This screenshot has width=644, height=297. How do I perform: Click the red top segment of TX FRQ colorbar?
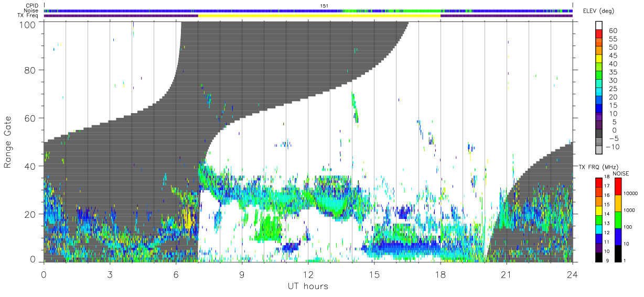599,181
